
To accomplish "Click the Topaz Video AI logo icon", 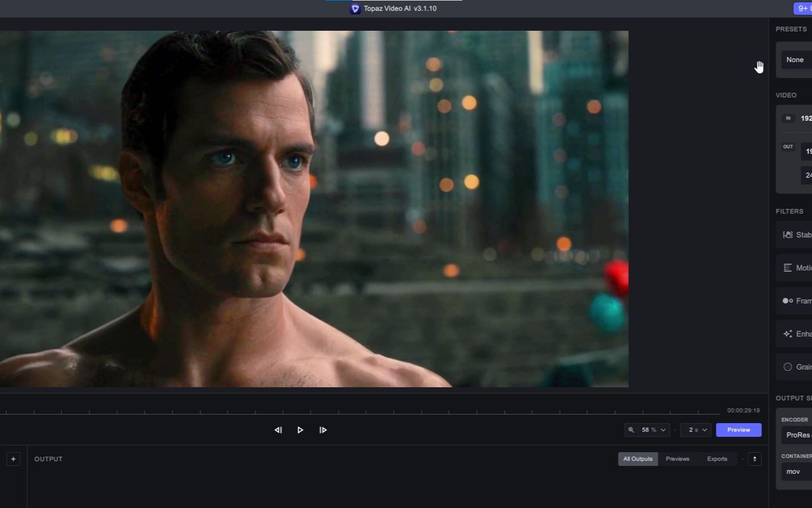I will pos(355,9).
